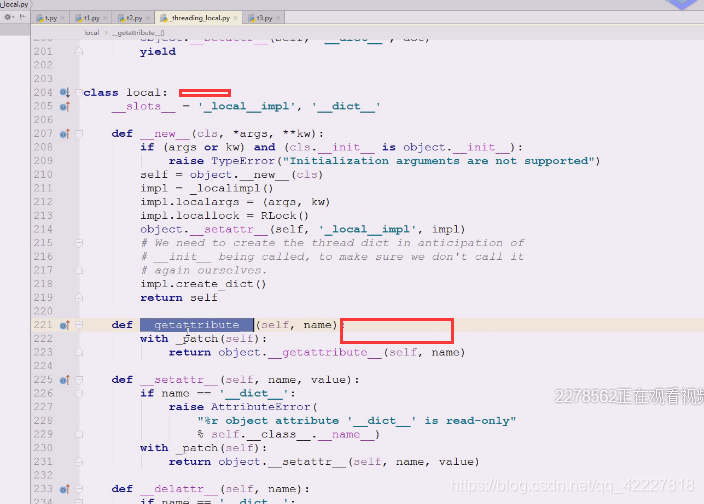The width and height of the screenshot is (704, 504).
Task: Collapse comment block starting line 215
Action: (79, 243)
